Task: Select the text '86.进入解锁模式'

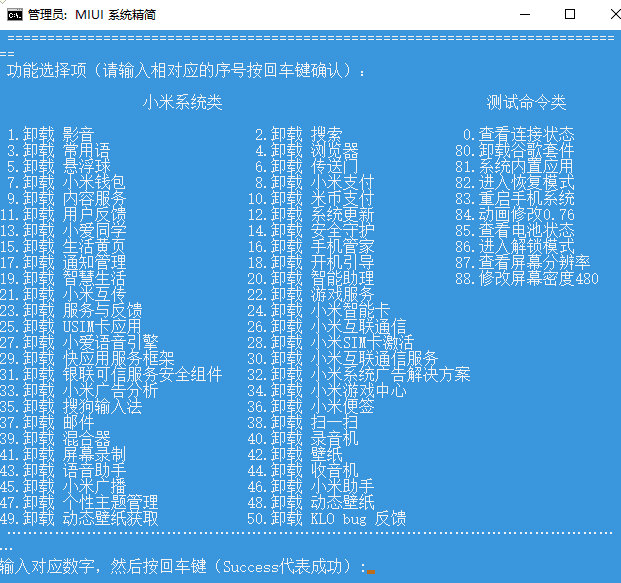Action: [514, 247]
